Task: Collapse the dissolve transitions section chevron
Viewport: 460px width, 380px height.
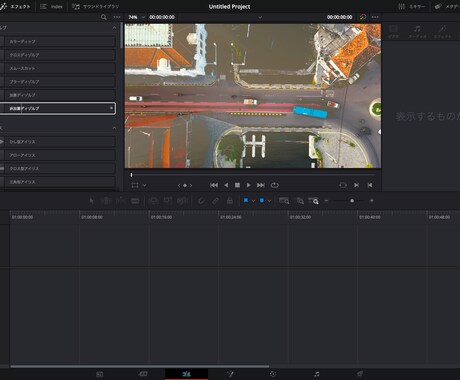Action: 114,28
